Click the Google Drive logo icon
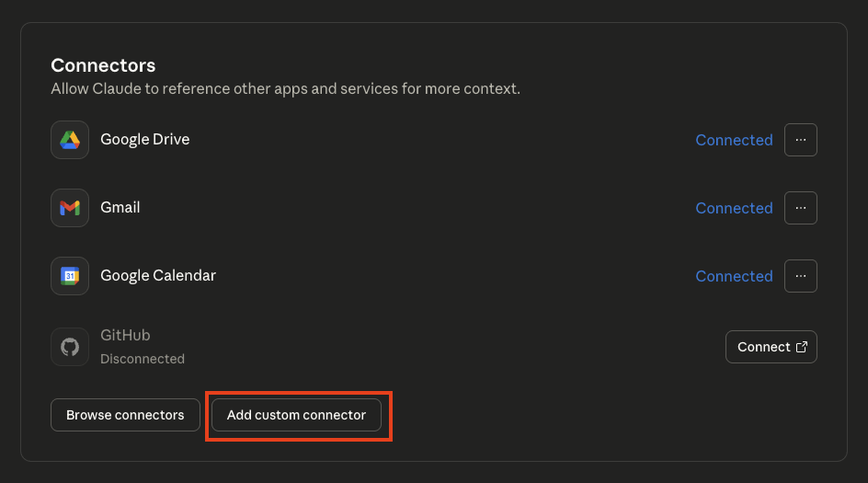This screenshot has height=483, width=868. click(70, 140)
